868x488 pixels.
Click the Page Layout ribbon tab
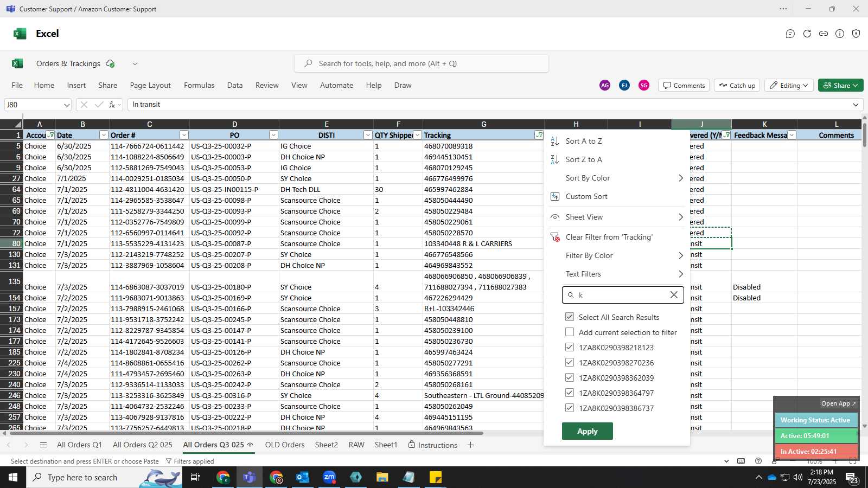[150, 85]
